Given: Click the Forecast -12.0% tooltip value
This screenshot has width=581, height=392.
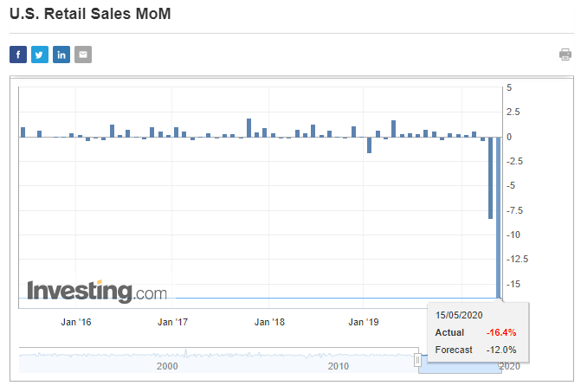Looking at the screenshot, I should point(501,350).
